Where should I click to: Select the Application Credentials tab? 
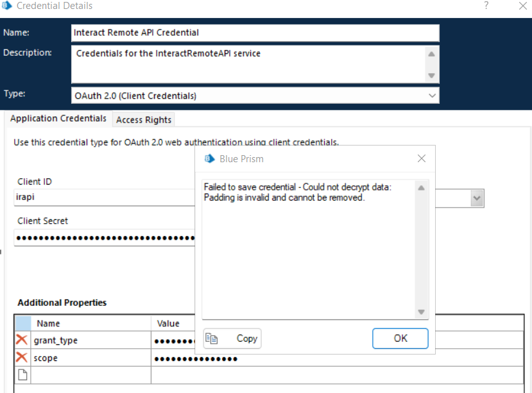point(58,119)
